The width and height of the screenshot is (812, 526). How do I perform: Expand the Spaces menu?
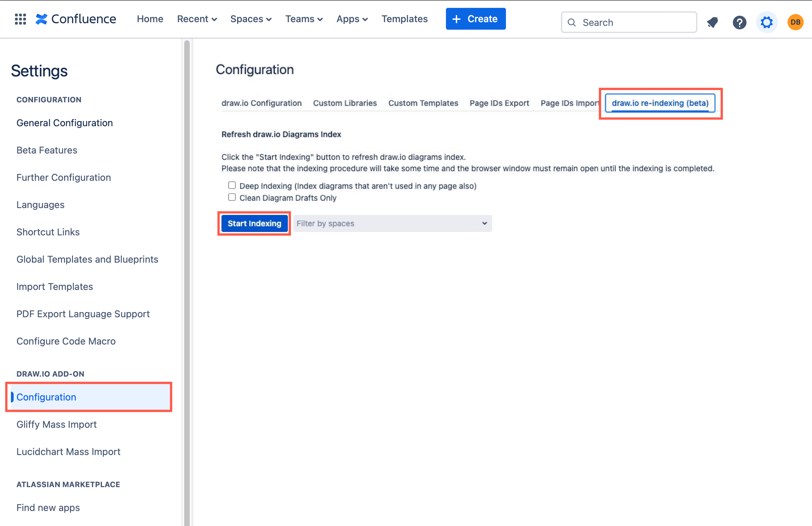250,19
